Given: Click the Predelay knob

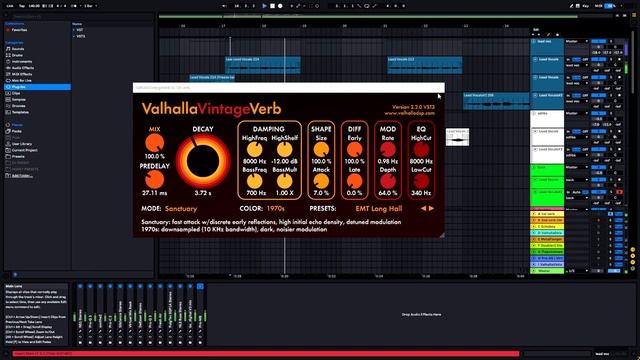Looking at the screenshot, I should point(154,180).
